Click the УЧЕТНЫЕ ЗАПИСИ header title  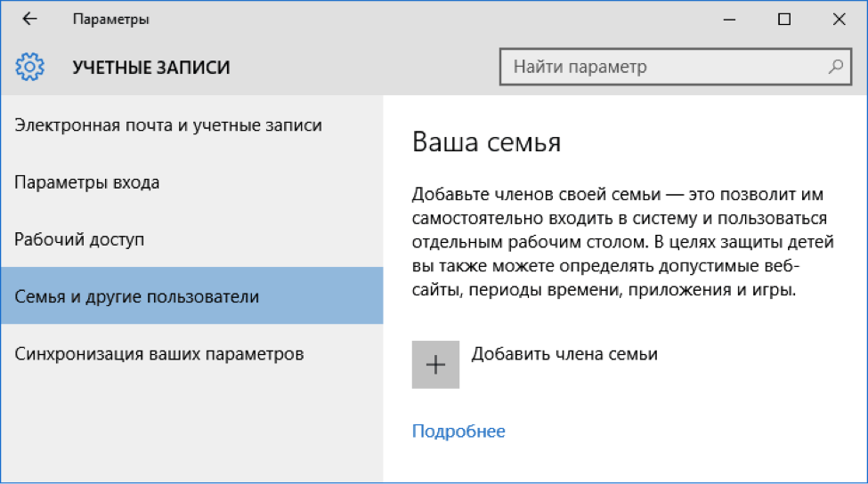[x=150, y=67]
